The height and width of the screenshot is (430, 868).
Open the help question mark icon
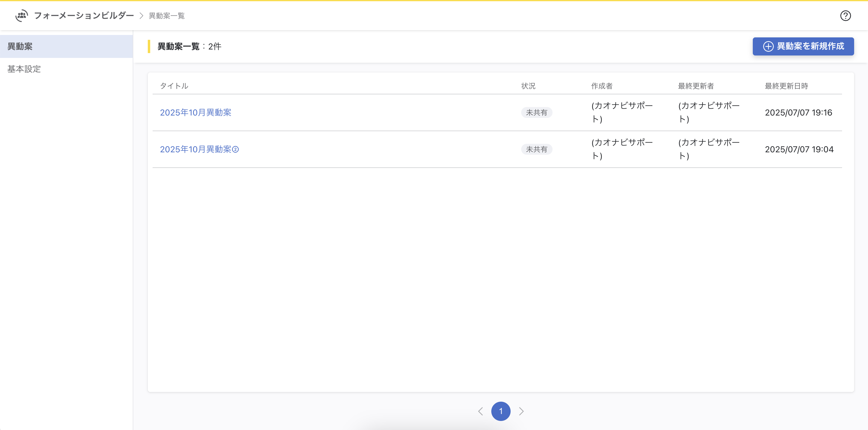pyautogui.click(x=845, y=16)
